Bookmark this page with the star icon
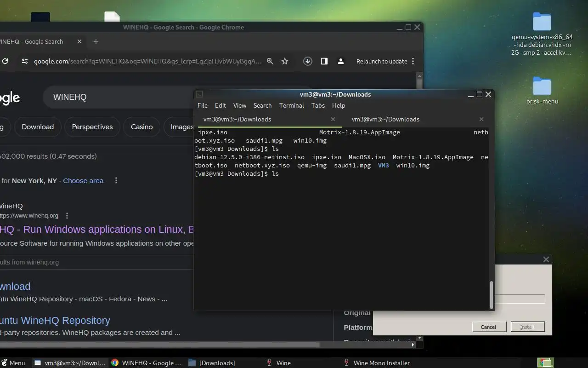Viewport: 588px width, 368px height. coord(285,61)
